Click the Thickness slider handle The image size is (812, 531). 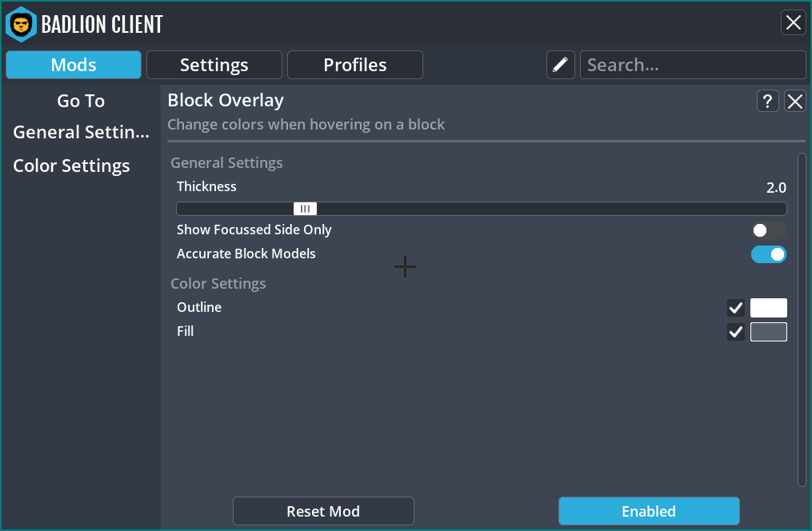[x=305, y=209]
